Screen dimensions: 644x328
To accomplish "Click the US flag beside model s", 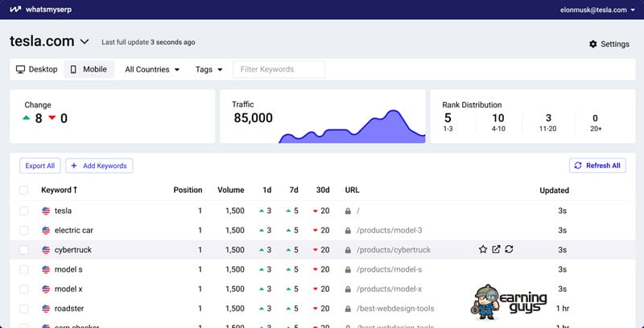I will point(46,269).
